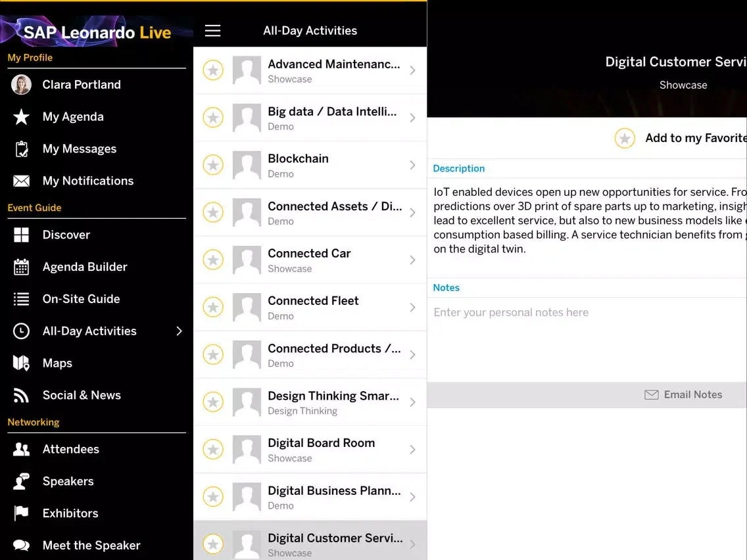This screenshot has height=560, width=747.
Task: Star the Connected Assets demo
Action: 213,212
